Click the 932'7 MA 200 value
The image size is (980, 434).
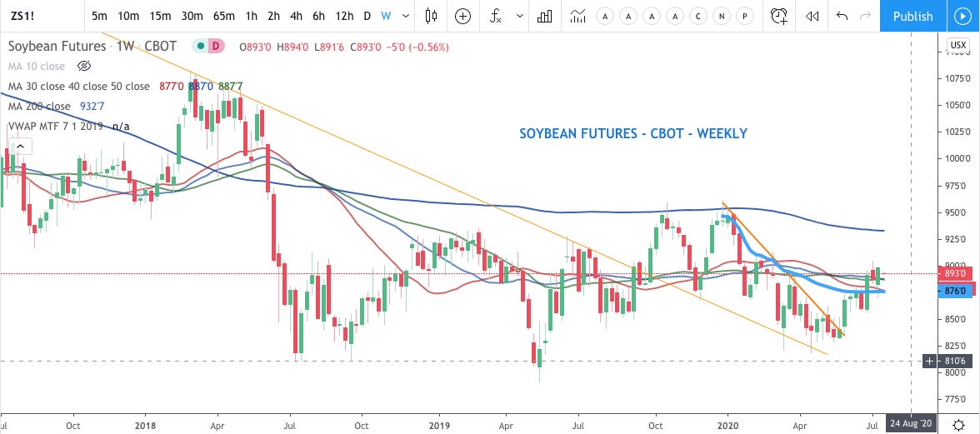(92, 106)
